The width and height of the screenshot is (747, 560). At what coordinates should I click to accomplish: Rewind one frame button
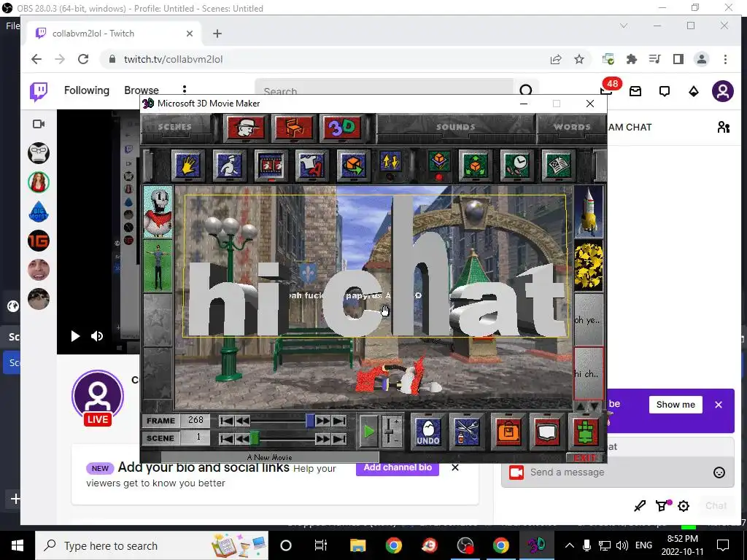242,421
